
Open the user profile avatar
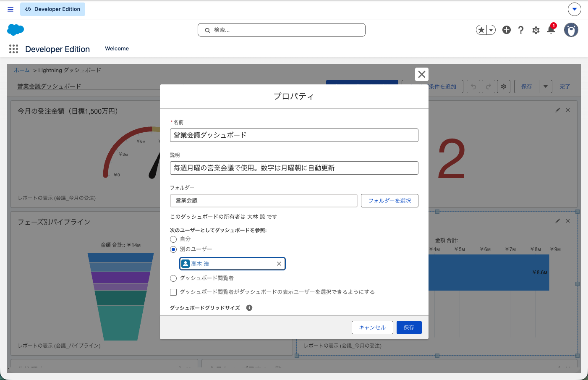571,30
